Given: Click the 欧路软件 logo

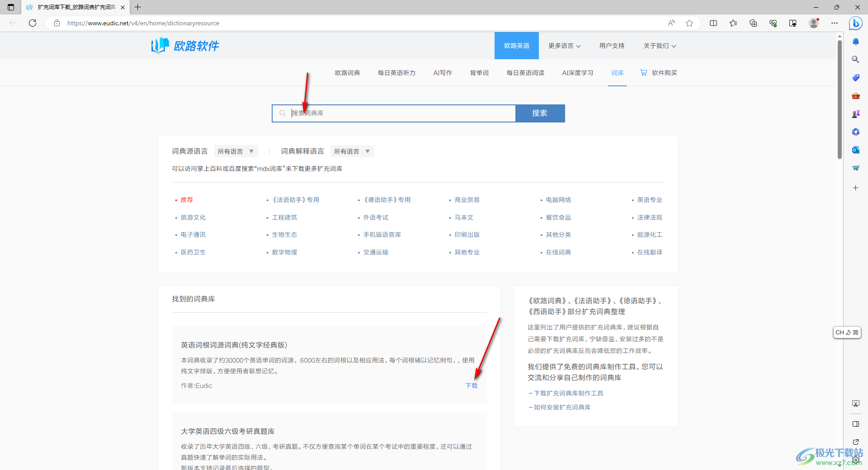Looking at the screenshot, I should [x=185, y=45].
